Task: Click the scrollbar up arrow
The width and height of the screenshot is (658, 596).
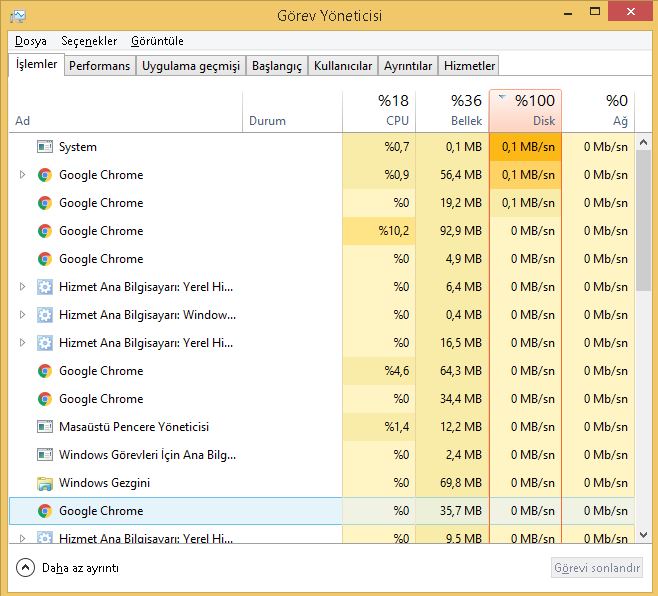Action: click(x=643, y=142)
